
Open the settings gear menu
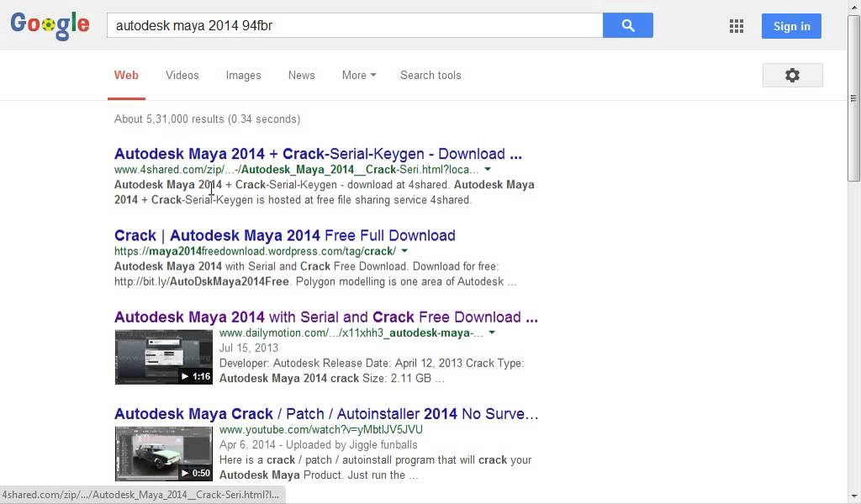coord(792,75)
